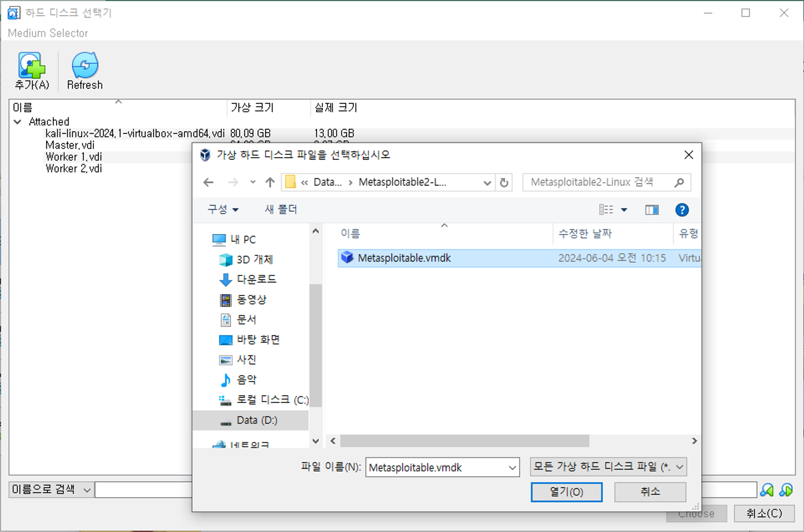Select 내 PC in the navigation pane
The image size is (804, 532).
click(x=234, y=239)
